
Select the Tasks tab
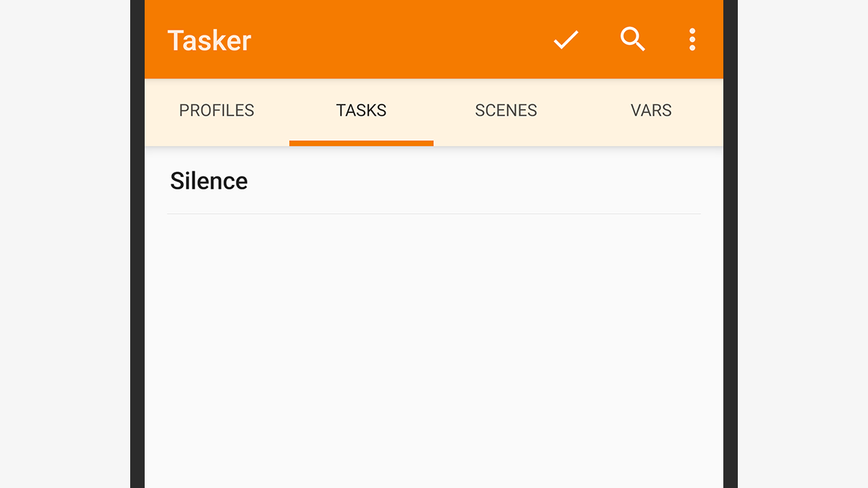(x=361, y=111)
